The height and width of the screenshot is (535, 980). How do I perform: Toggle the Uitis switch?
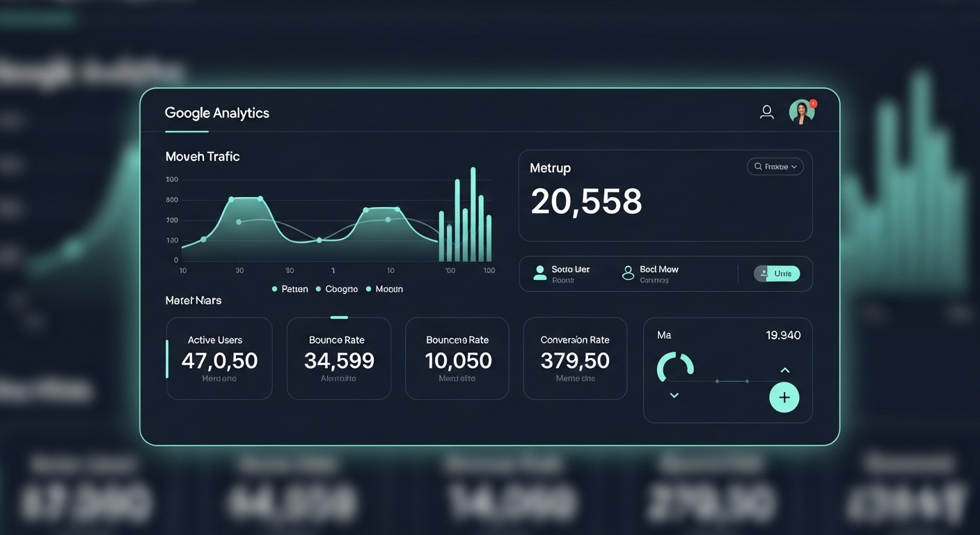click(x=777, y=274)
